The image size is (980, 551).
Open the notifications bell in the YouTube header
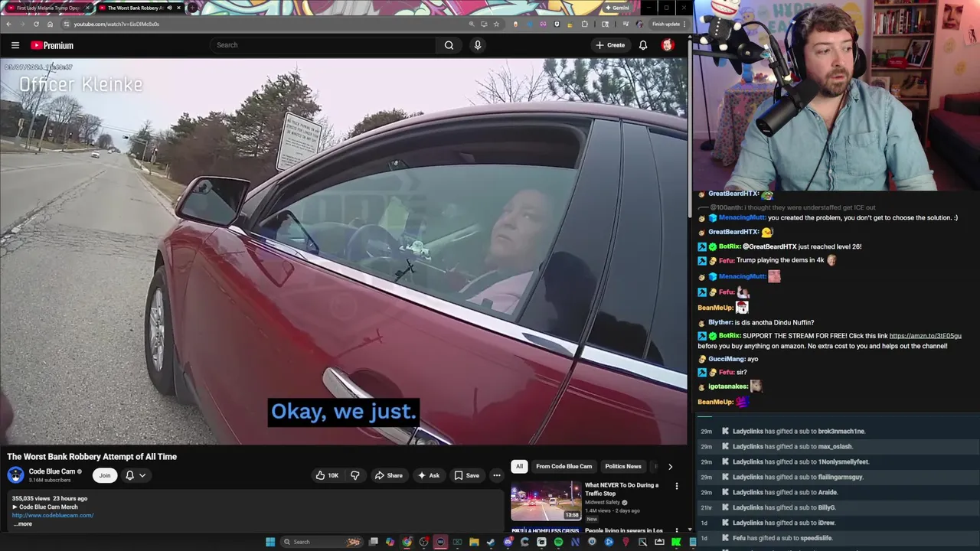click(643, 45)
